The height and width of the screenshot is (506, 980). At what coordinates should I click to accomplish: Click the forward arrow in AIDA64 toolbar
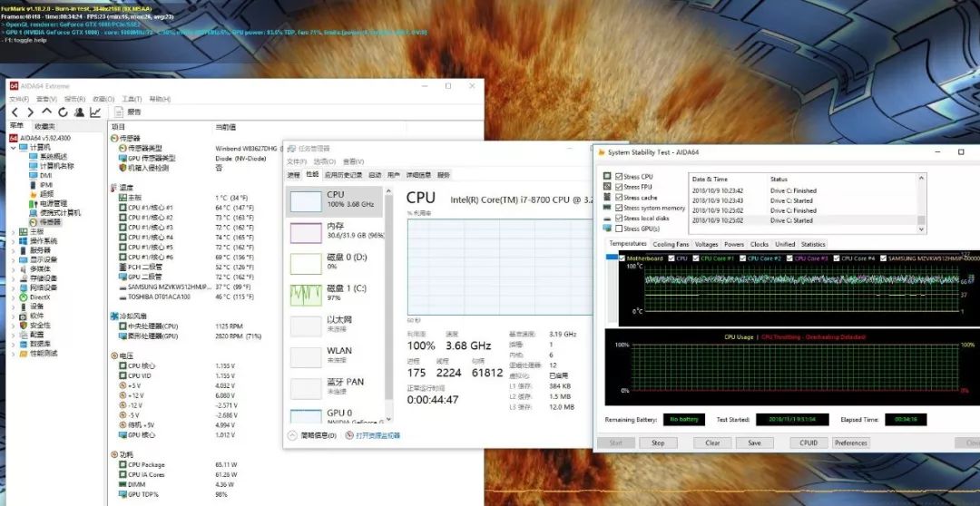[30, 112]
